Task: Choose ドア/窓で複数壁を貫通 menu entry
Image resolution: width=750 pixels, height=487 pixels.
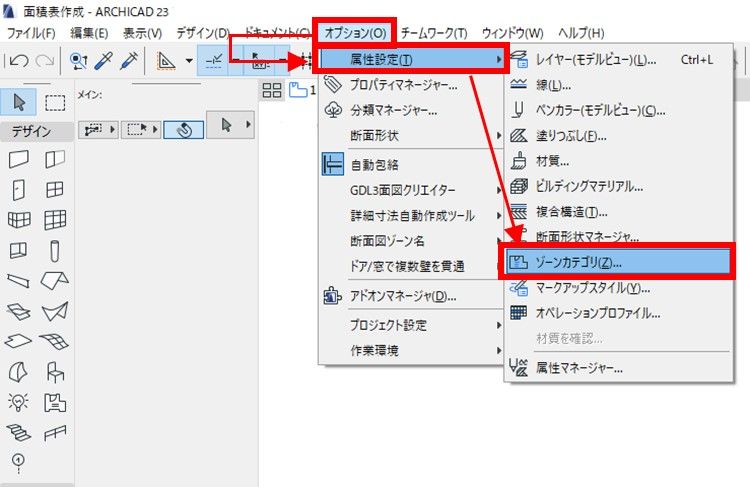Action: [409, 266]
